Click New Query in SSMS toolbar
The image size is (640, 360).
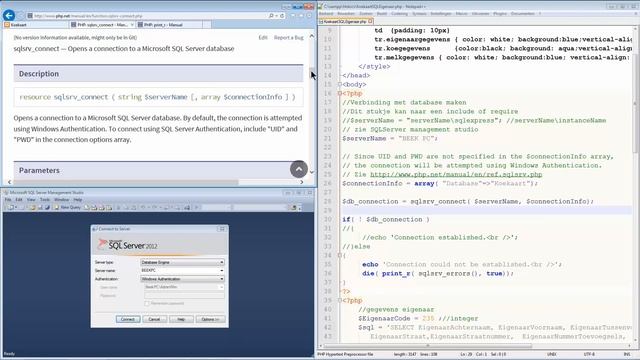[67, 207]
